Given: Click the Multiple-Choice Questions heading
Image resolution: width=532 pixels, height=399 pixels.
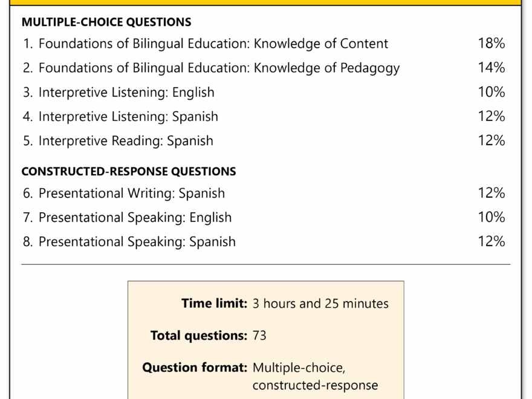Looking at the screenshot, I should coord(106,22).
